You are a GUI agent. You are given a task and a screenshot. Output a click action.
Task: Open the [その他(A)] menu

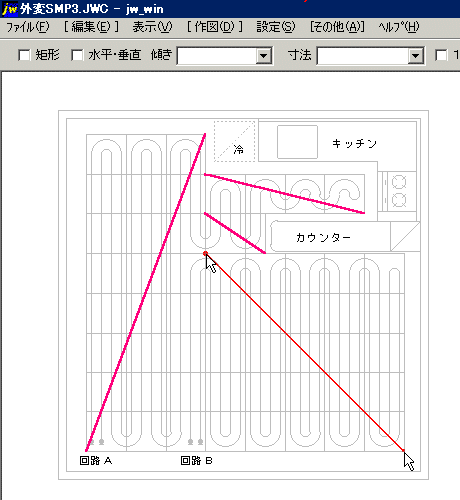click(337, 27)
